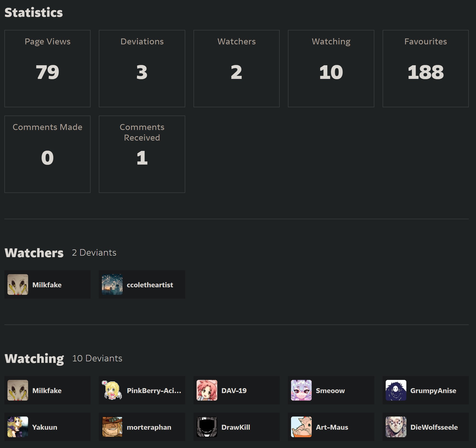Click the Watching statistic card showing 10

coord(331,69)
